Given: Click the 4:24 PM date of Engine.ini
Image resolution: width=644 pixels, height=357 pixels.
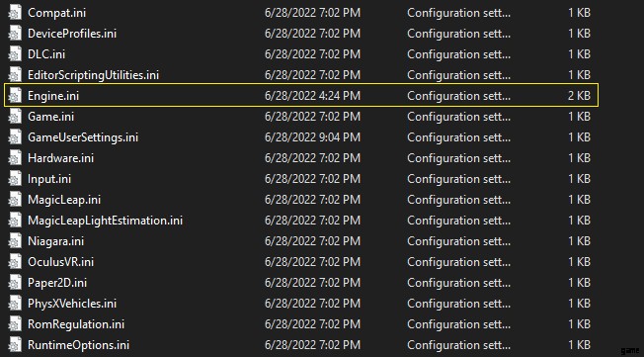Looking at the screenshot, I should tap(312, 96).
